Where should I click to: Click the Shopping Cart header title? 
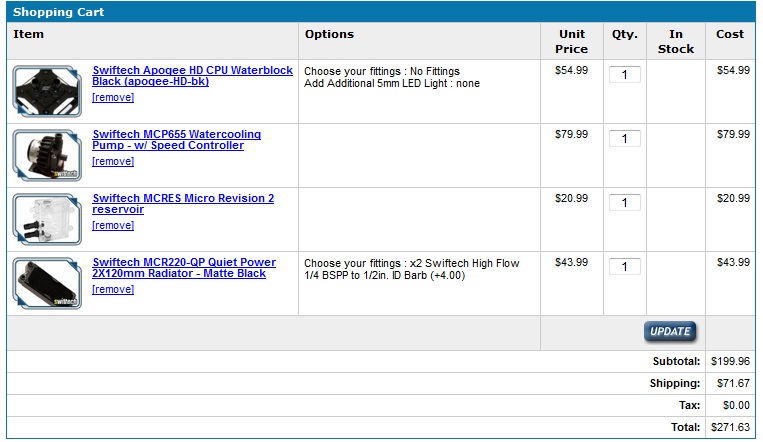tap(58, 12)
